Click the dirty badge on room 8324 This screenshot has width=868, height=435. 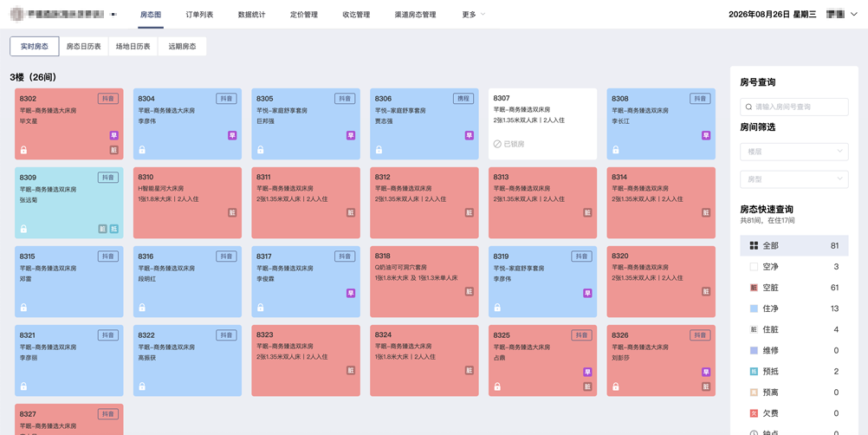coord(469,370)
